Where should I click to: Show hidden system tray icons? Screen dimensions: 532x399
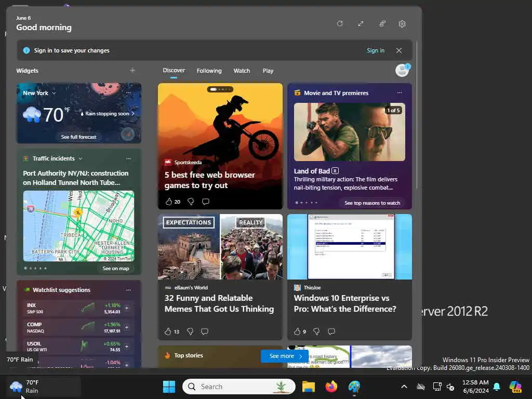coord(404,387)
